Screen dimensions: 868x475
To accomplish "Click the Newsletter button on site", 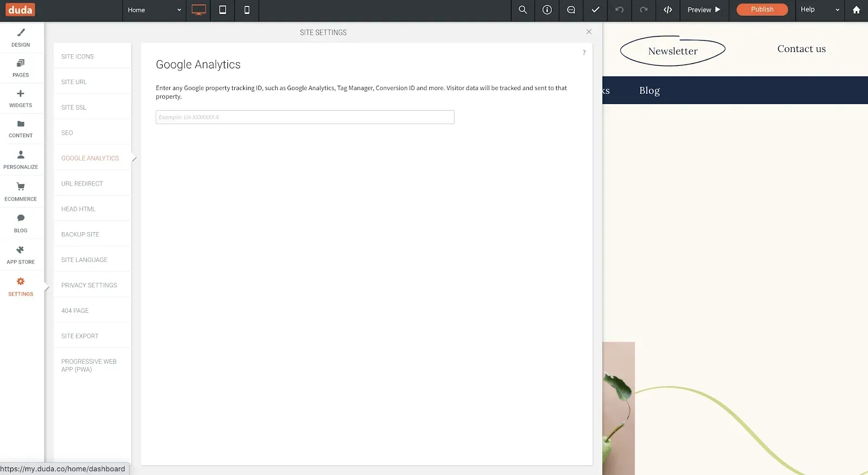I will point(673,51).
